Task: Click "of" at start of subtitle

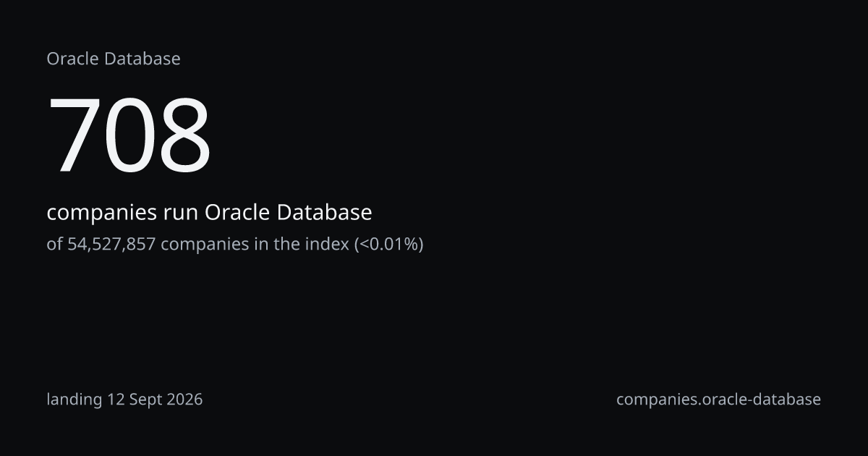Action: coord(55,244)
